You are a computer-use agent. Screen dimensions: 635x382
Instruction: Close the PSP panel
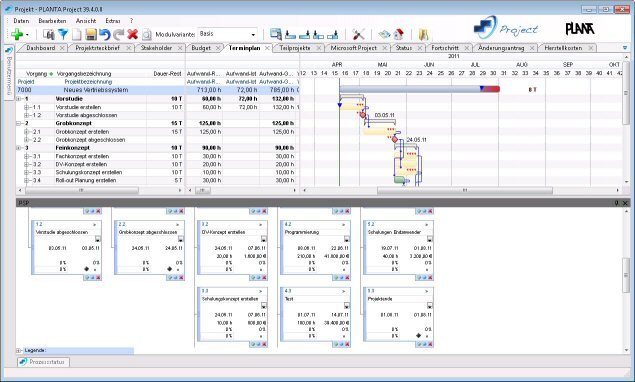625,203
